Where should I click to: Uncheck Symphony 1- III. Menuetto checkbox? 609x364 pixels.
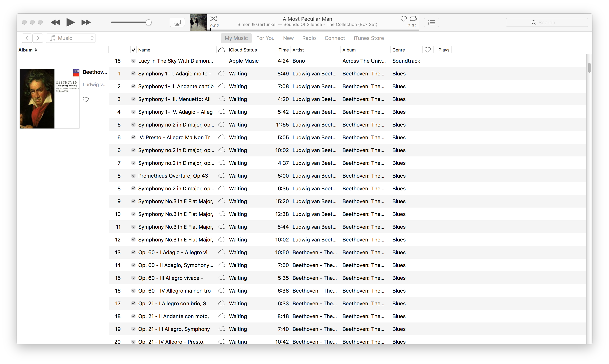pos(133,99)
